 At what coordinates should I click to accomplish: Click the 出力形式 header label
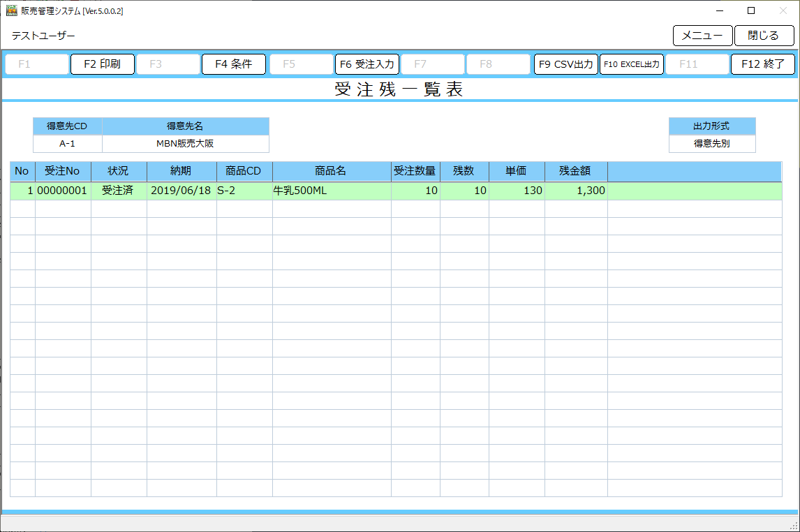[x=712, y=126]
